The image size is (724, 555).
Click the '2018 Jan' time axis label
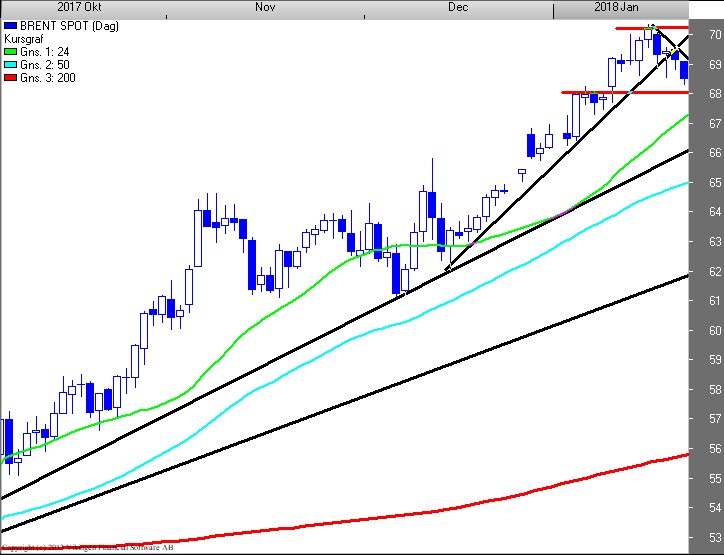[x=616, y=7]
